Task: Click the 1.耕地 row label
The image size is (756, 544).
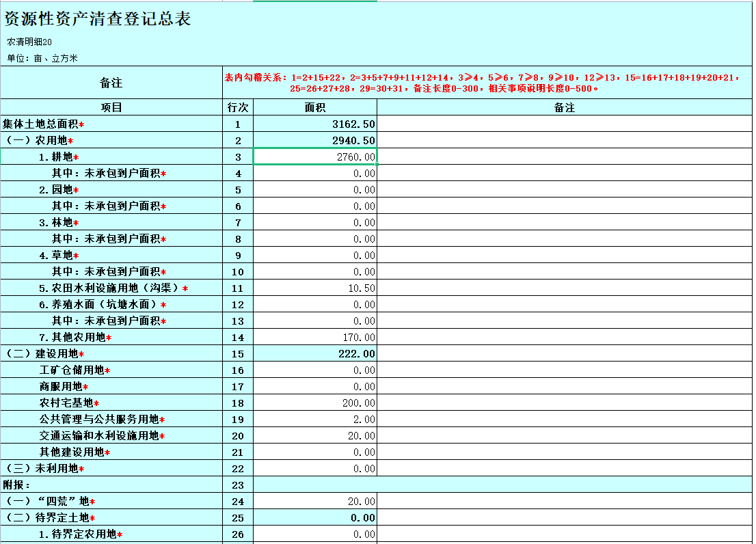Action: coord(59,157)
